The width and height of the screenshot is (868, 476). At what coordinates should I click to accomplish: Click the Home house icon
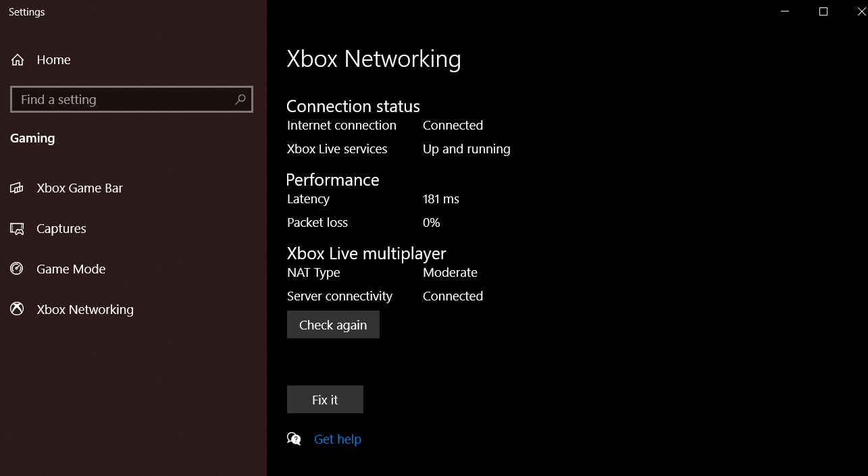pos(17,60)
